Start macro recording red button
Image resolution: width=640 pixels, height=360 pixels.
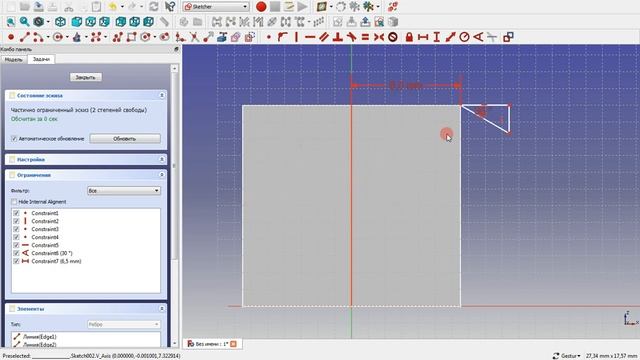(x=261, y=7)
